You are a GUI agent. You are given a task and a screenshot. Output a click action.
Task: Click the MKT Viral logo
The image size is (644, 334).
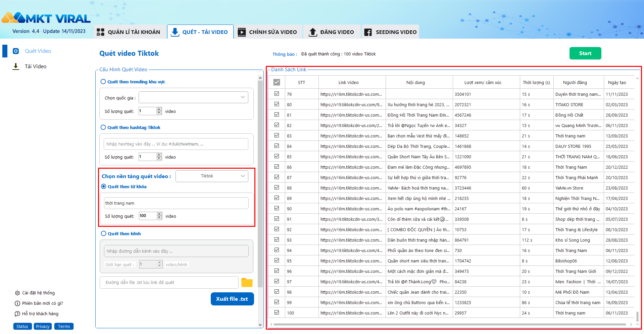(46, 18)
